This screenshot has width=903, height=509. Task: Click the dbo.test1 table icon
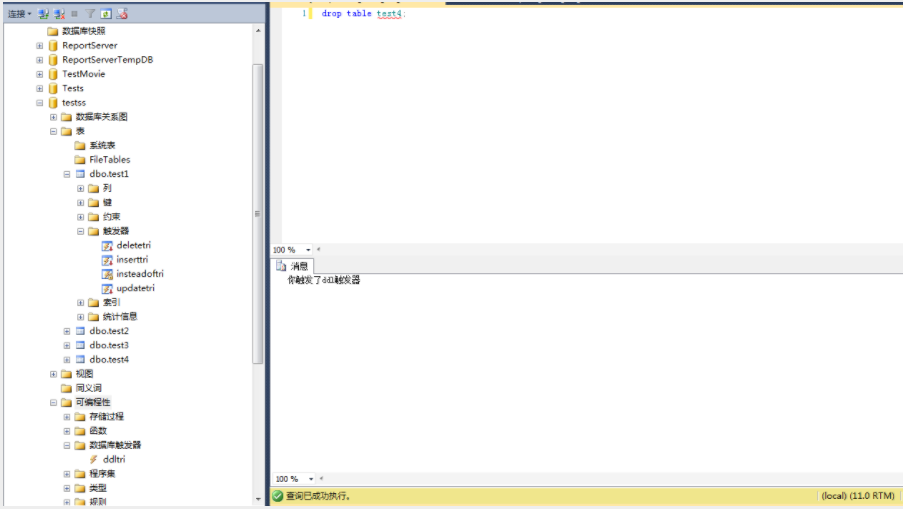80,174
